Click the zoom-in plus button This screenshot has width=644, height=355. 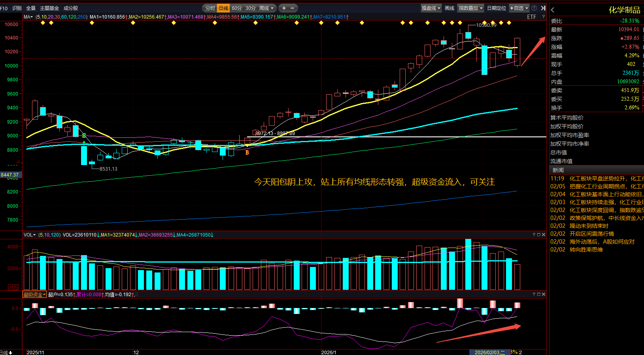coord(284,8)
